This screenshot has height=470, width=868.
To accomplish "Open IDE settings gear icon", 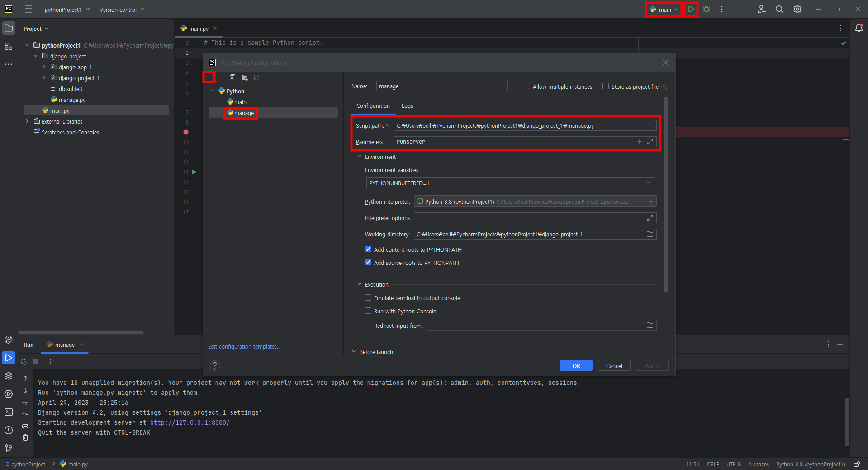I will click(x=797, y=9).
